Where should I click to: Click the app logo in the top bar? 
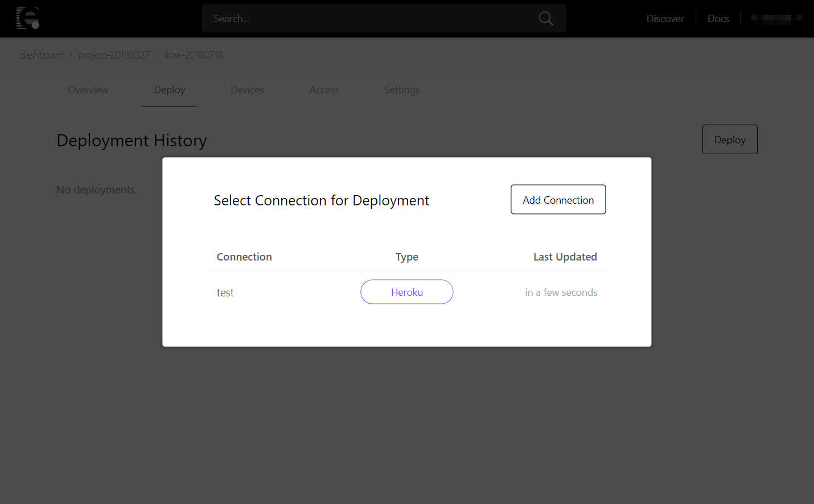[28, 18]
